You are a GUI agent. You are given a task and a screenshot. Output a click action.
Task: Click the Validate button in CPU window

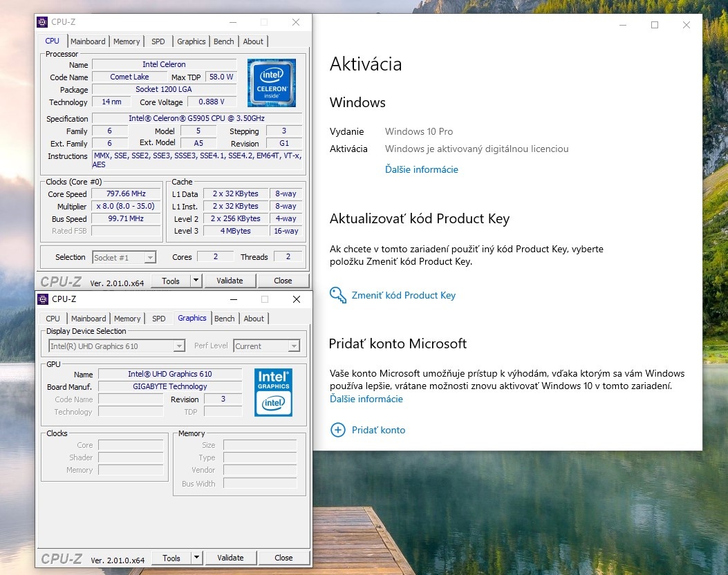pyautogui.click(x=230, y=281)
